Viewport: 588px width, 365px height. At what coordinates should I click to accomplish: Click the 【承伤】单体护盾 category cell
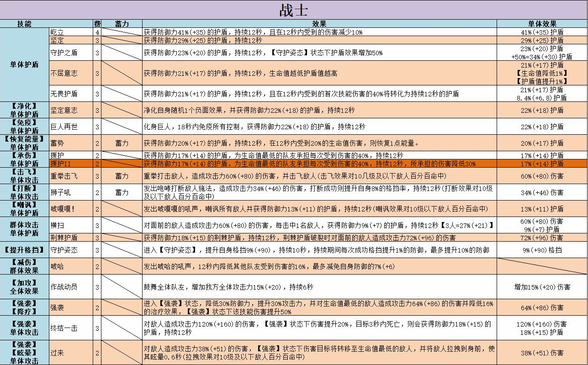click(x=24, y=159)
